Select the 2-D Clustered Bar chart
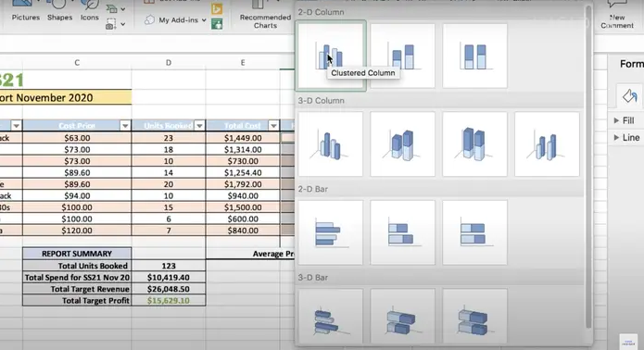Image resolution: width=644 pixels, height=350 pixels. click(331, 232)
